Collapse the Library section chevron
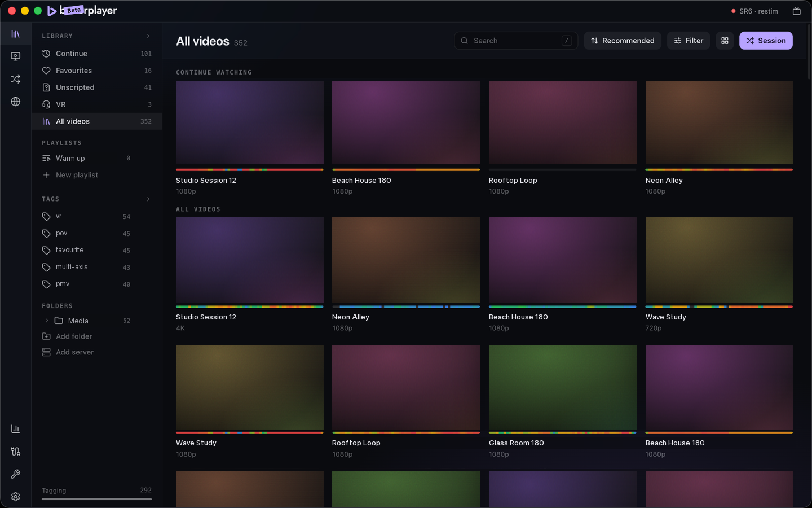The image size is (812, 508). pyautogui.click(x=148, y=36)
